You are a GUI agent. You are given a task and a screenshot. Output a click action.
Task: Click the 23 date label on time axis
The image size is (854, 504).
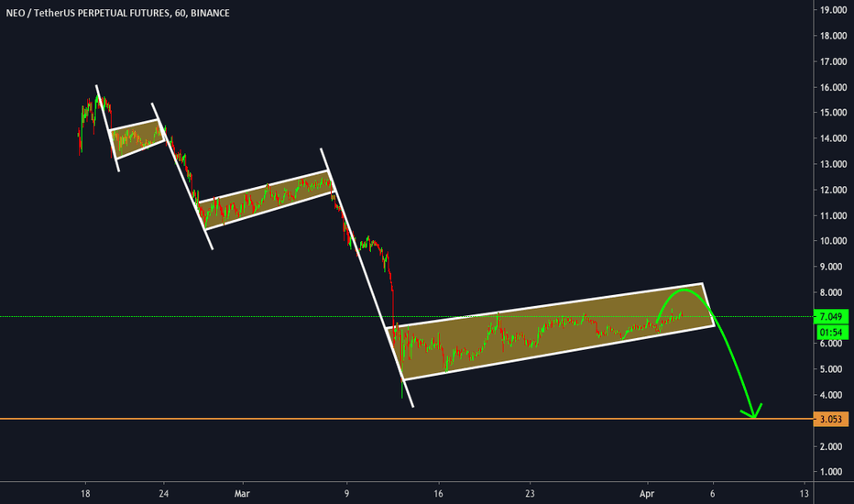[530, 494]
